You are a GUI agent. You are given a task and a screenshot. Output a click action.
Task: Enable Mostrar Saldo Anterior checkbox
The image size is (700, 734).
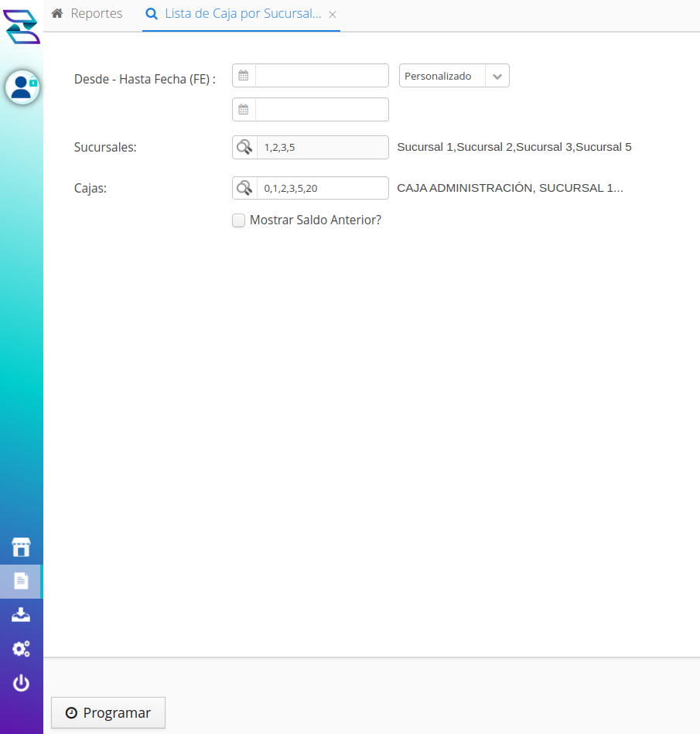point(239,220)
